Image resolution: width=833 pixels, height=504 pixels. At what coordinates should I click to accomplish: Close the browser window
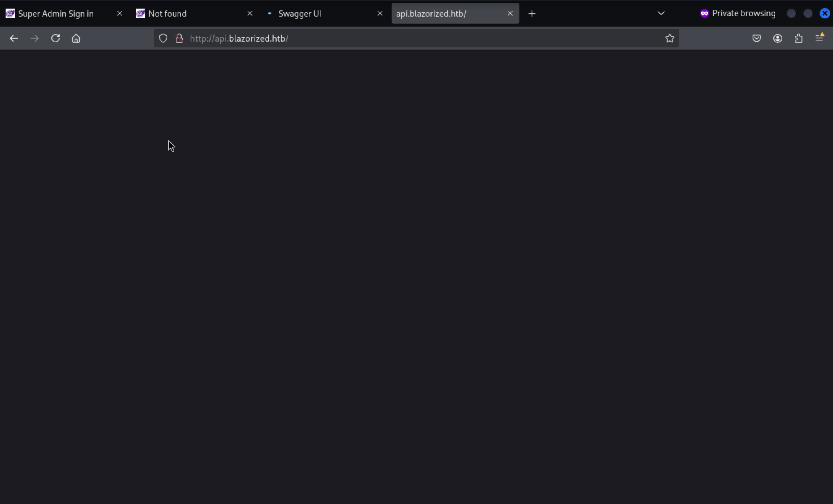[825, 14]
